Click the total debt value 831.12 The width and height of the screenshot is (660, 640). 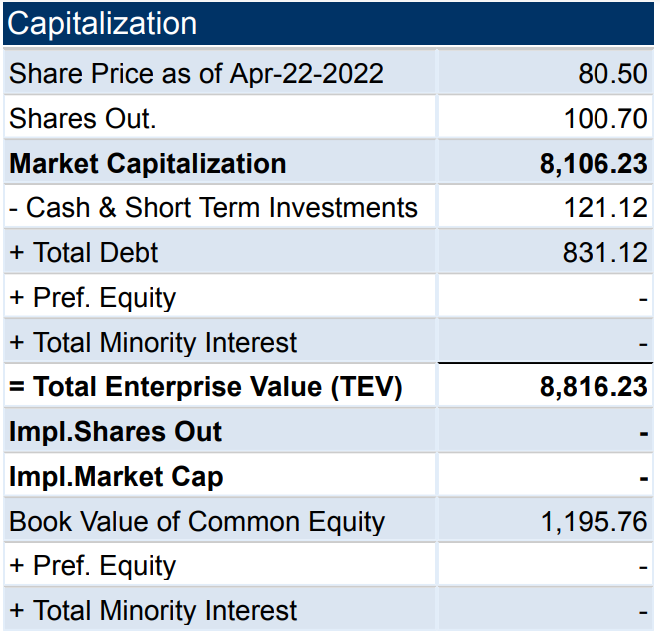pyautogui.click(x=606, y=253)
